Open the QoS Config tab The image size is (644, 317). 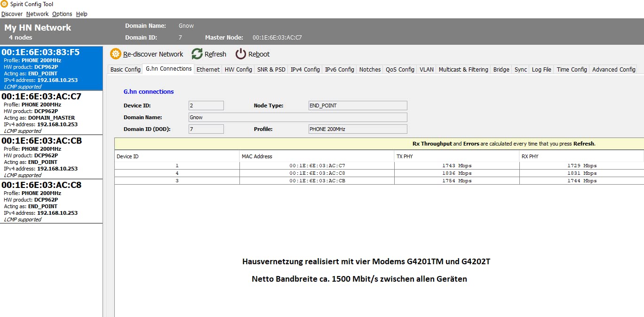point(400,69)
